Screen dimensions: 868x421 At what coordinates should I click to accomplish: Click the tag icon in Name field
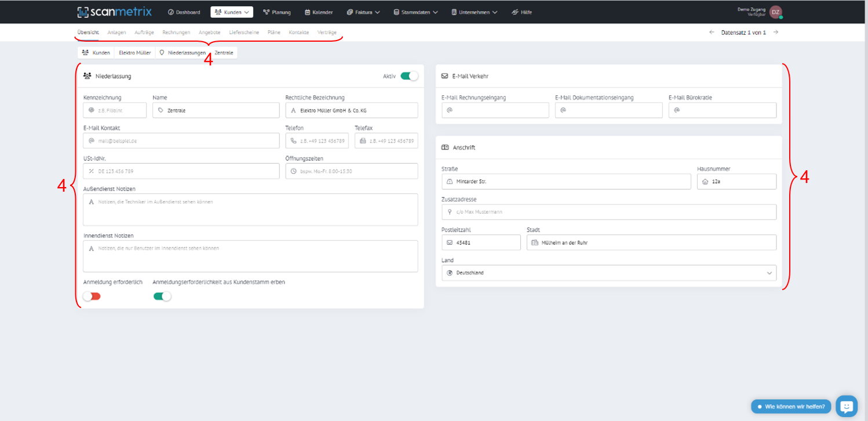point(161,110)
